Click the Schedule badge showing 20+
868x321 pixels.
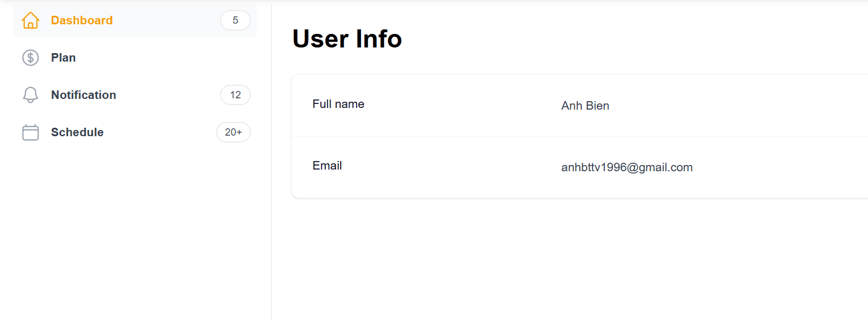pyautogui.click(x=233, y=132)
